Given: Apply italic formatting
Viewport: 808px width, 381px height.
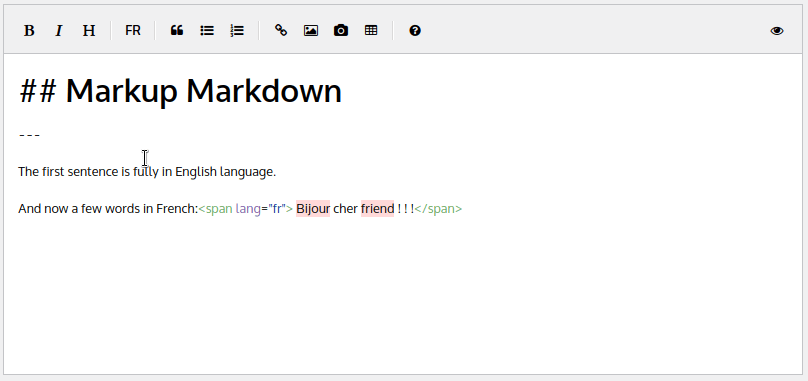Looking at the screenshot, I should coord(59,31).
